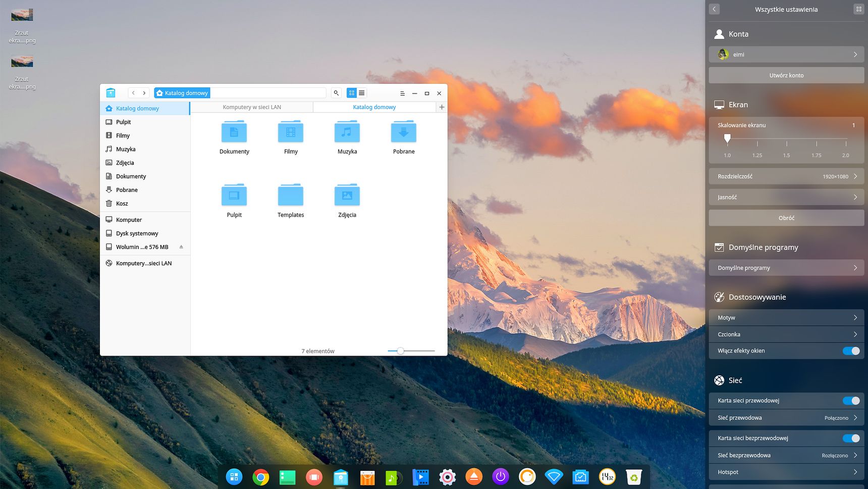Switch to list view
868x489 pixels.
pyautogui.click(x=362, y=93)
